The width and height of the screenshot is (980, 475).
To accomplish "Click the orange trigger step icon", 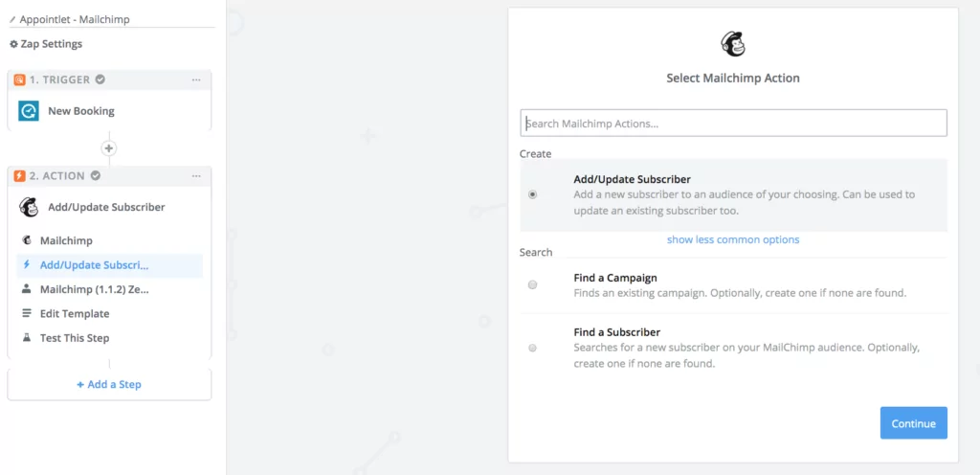I will click(x=19, y=79).
